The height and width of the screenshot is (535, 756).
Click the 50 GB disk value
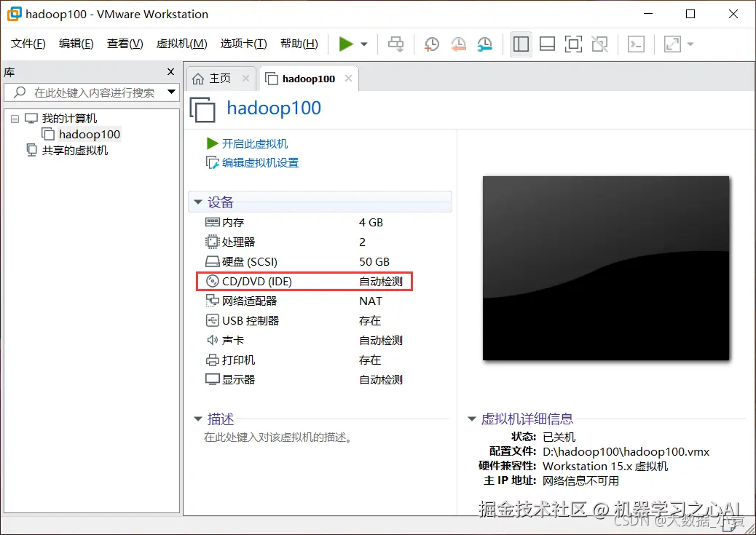pyautogui.click(x=374, y=262)
